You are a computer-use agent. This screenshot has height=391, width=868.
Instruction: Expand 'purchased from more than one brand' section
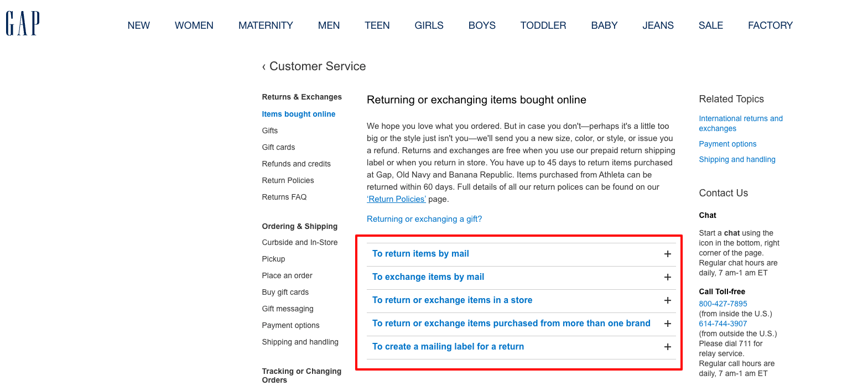click(x=521, y=324)
